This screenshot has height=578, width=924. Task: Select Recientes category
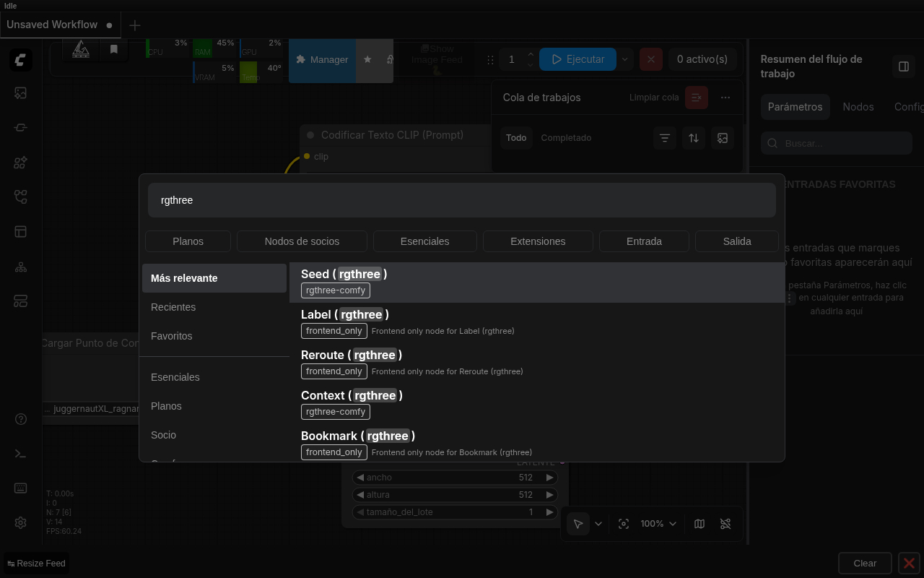click(214, 307)
